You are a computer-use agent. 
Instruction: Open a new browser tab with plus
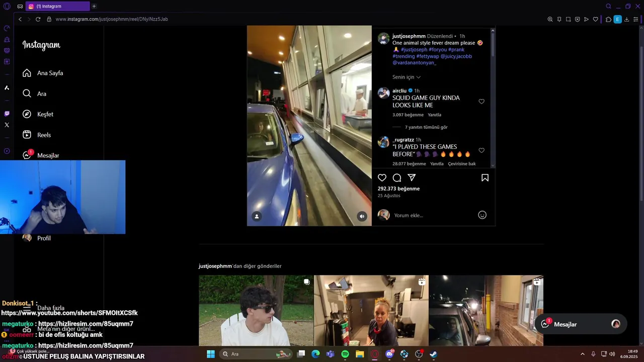click(x=94, y=6)
